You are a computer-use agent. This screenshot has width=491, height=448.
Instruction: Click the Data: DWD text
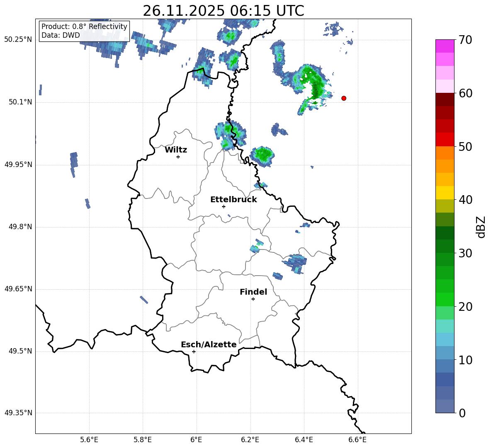click(61, 35)
